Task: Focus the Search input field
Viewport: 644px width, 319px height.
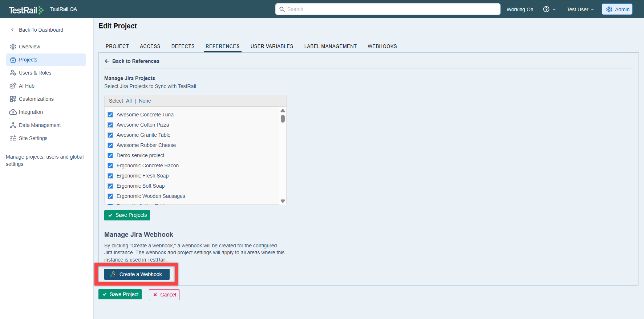Action: [388, 9]
